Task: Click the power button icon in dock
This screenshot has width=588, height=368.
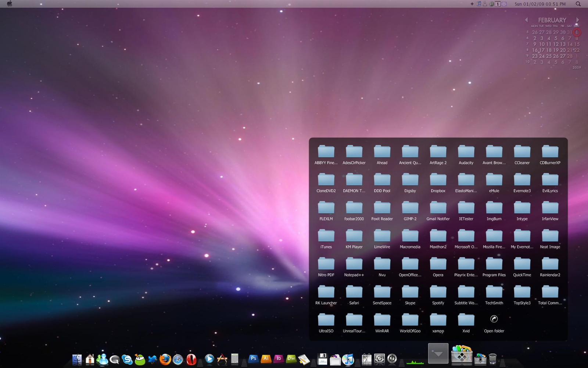Action: point(392,358)
